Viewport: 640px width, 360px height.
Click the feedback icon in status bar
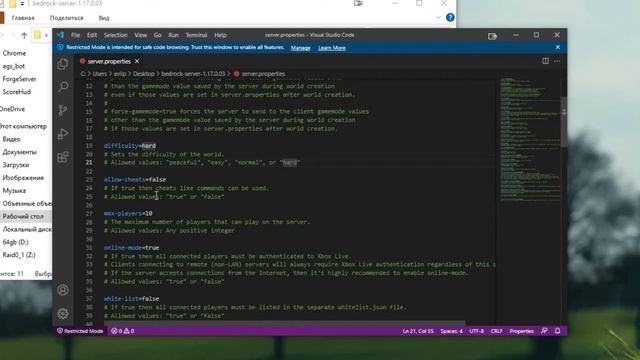[544, 331]
